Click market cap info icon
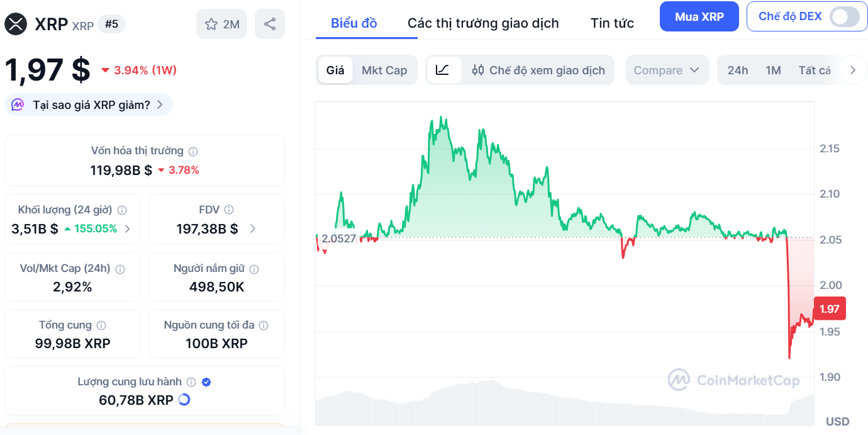 click(x=194, y=152)
